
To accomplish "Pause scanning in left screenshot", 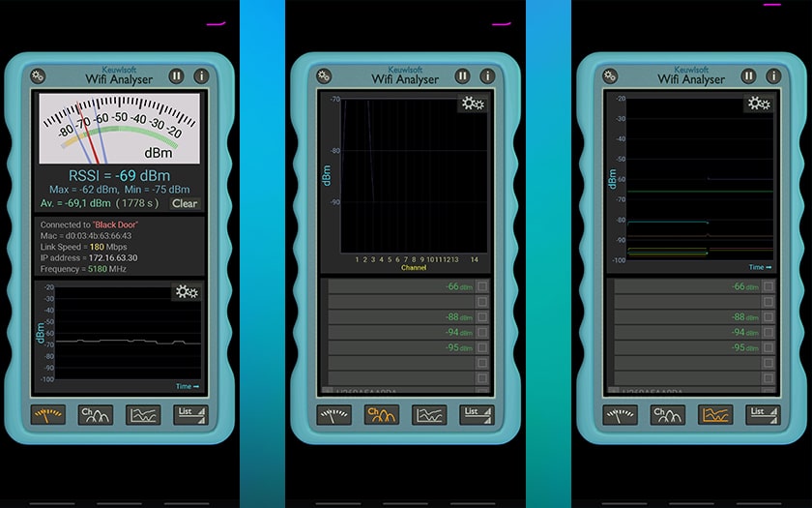I will pos(177,76).
